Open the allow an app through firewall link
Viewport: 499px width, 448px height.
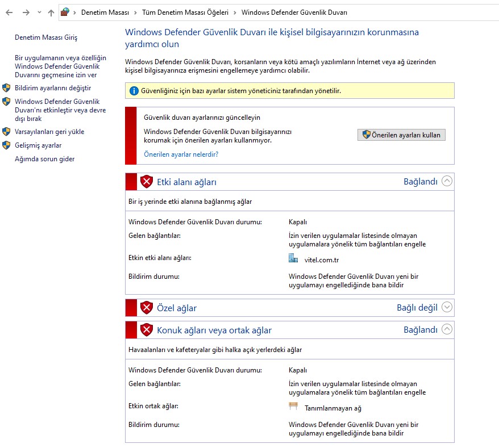(60, 66)
